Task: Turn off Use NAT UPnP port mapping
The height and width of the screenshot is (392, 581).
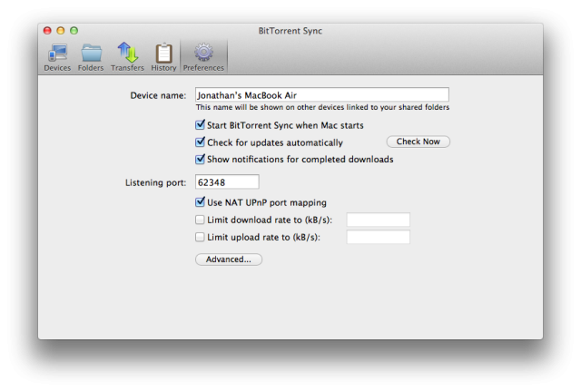Action: click(200, 202)
